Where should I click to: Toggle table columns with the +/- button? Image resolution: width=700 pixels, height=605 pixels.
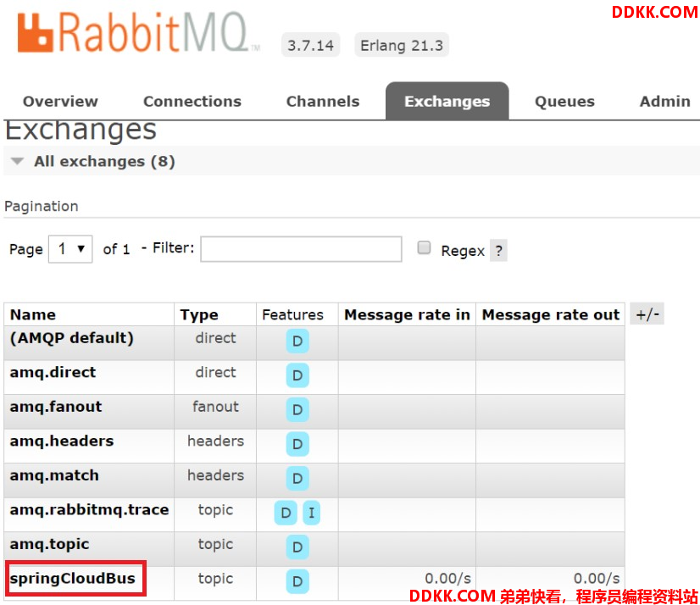(x=647, y=314)
